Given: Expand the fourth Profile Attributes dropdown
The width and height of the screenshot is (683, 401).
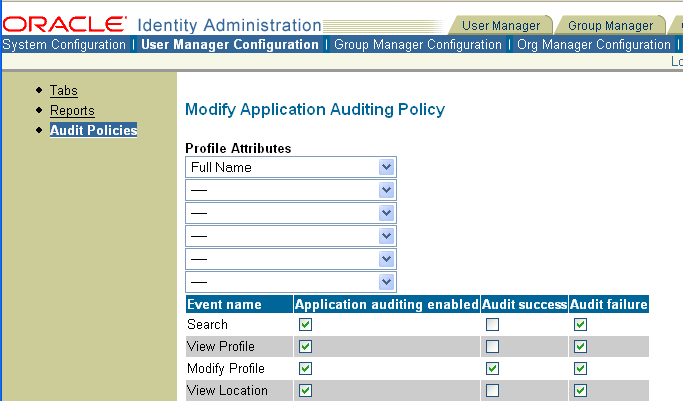Looking at the screenshot, I should coord(291,236).
